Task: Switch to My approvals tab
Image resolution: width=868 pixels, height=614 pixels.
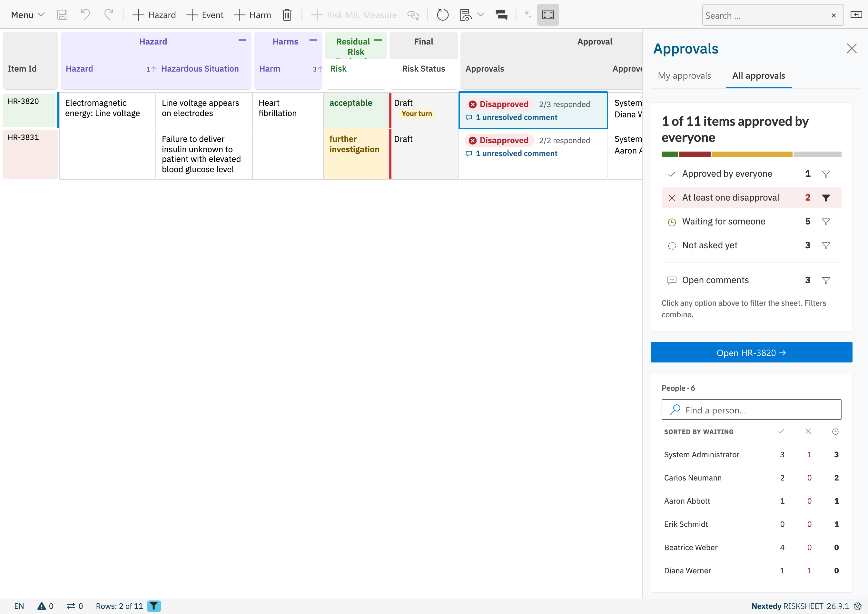Action: tap(684, 75)
